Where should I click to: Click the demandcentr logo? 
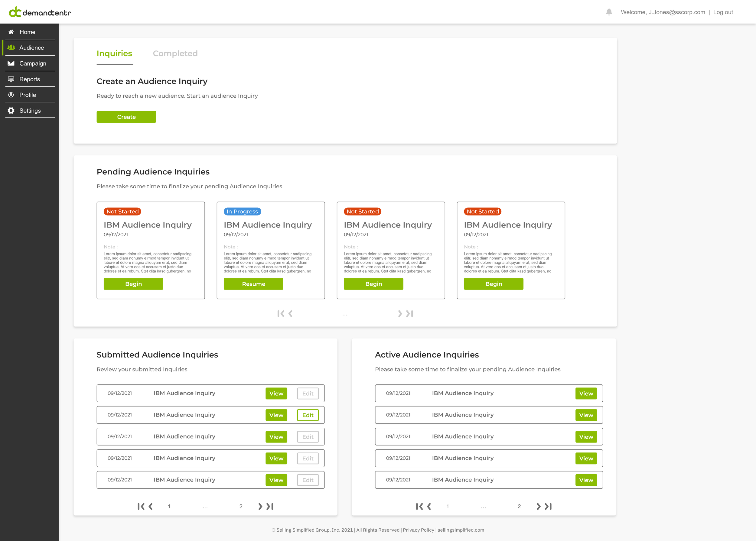(40, 12)
